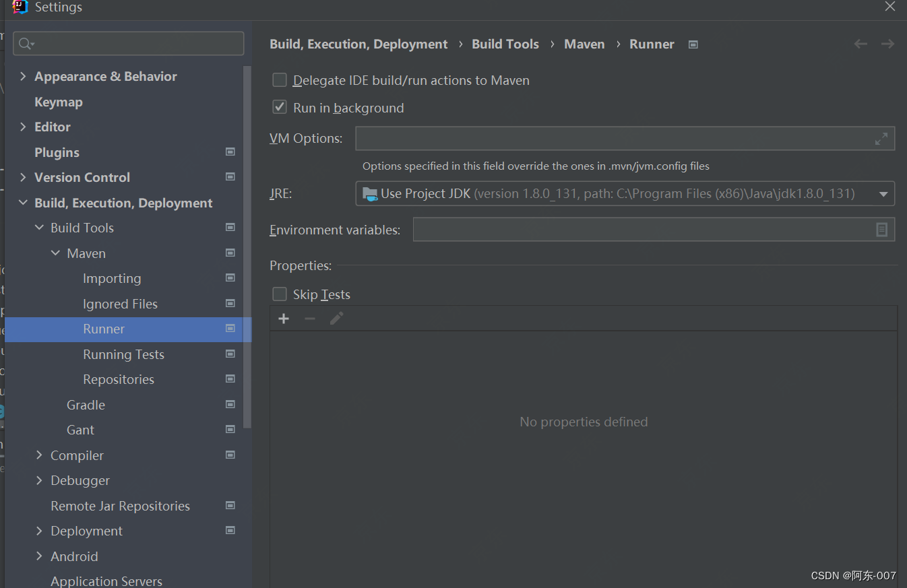The image size is (907, 588).
Task: Click the settings tree vertical scrollbar
Action: pos(247,247)
